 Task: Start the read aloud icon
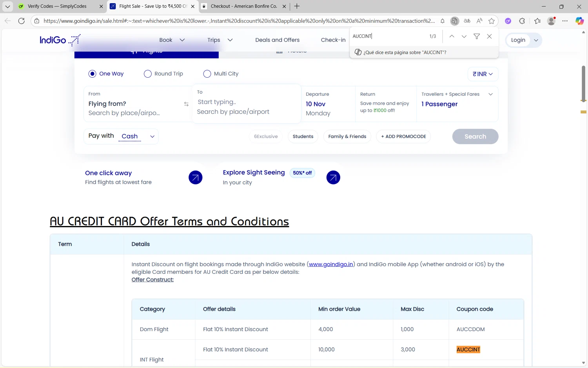pyautogui.click(x=479, y=21)
